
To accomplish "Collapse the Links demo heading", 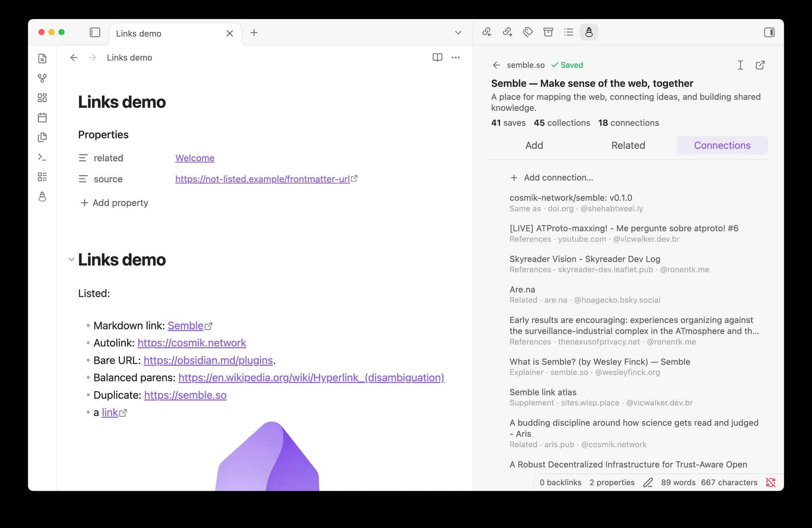I will tap(71, 260).
